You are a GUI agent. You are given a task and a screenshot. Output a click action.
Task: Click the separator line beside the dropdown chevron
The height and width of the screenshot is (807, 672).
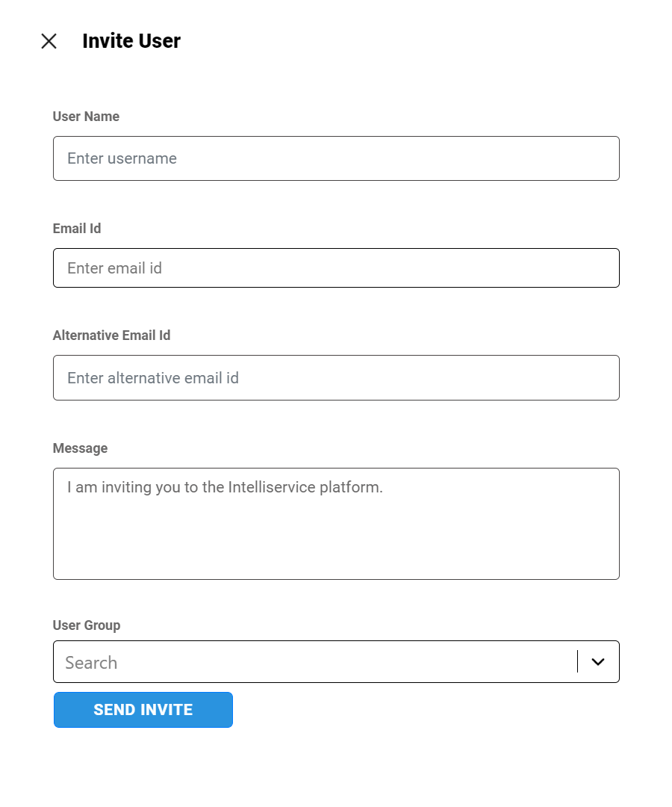577,662
